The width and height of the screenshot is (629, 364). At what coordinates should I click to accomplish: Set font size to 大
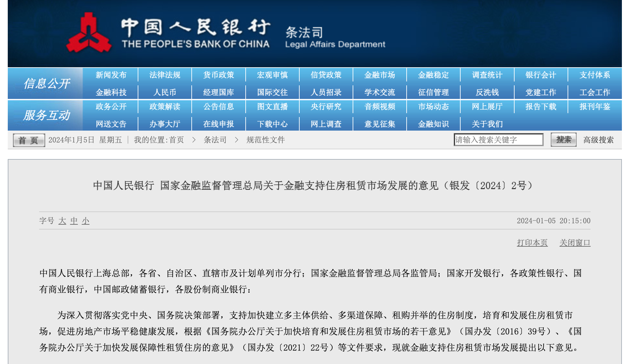tap(62, 221)
